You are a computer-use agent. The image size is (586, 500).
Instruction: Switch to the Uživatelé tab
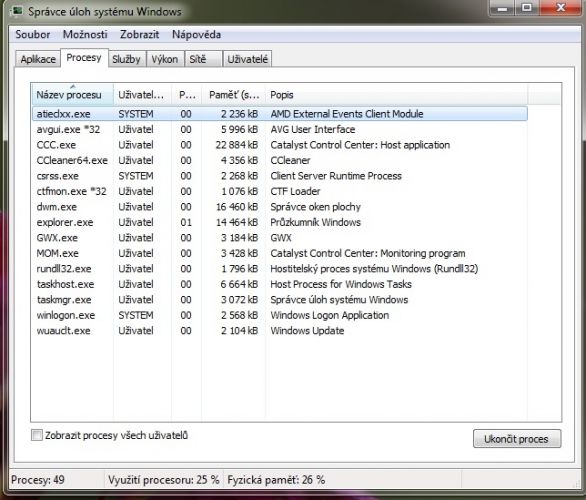tap(247, 59)
